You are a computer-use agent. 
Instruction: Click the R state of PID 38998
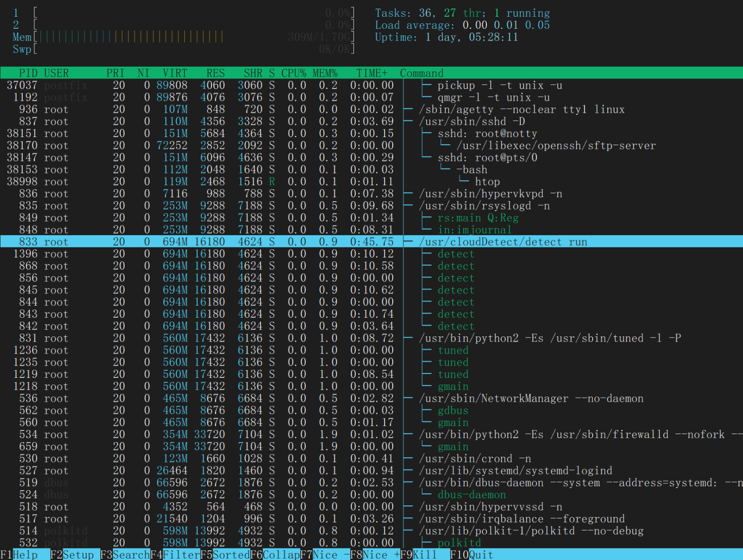point(272,182)
